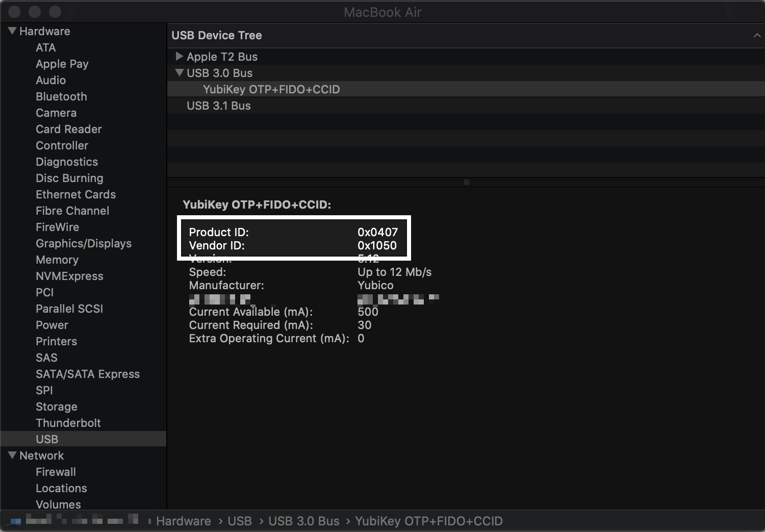Select Disc Burning category
Viewport: 765px width, 532px height.
(69, 178)
